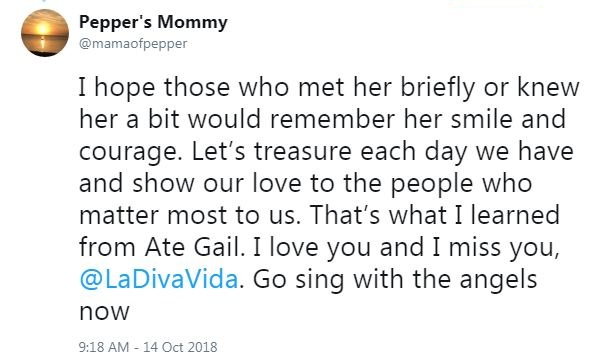Open the 9:18 AM - 14 Oct 2018 timestamp
The image size is (611, 363).
(148, 347)
